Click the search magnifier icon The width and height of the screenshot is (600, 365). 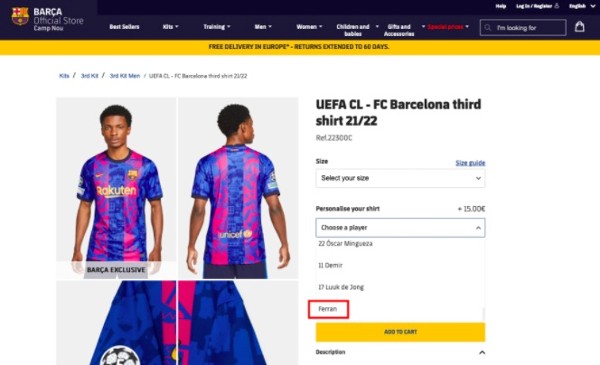coord(488,28)
